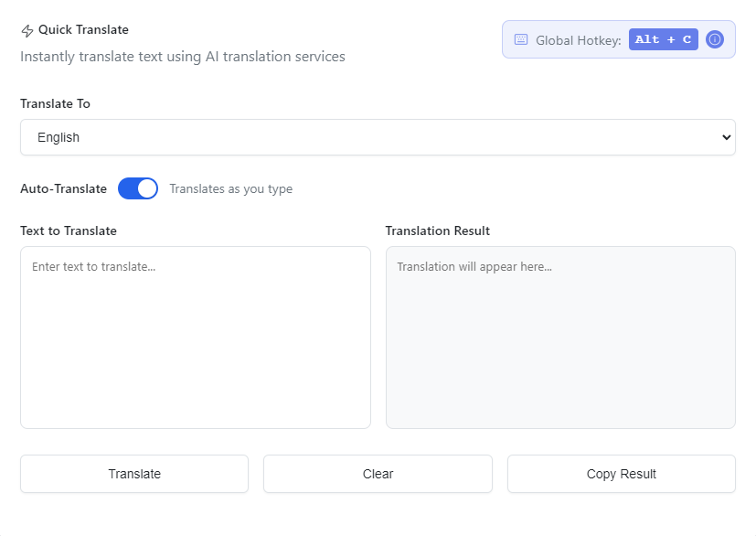
Task: Click the Text to Translate section label
Action: [69, 230]
